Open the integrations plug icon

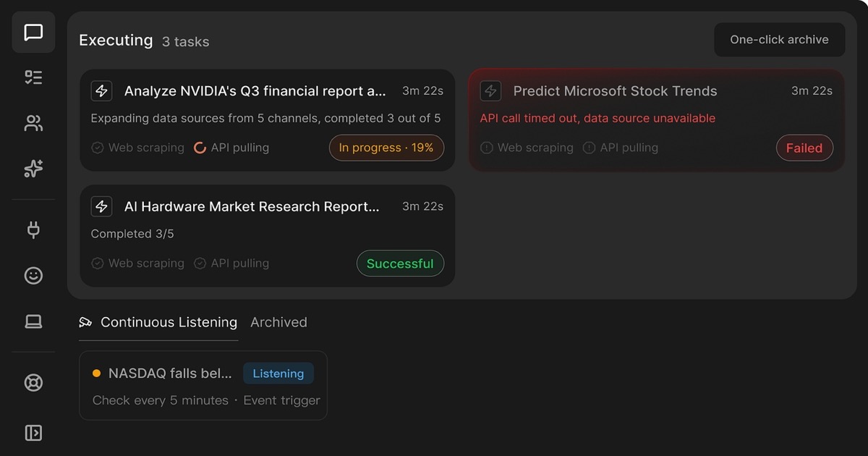(33, 229)
